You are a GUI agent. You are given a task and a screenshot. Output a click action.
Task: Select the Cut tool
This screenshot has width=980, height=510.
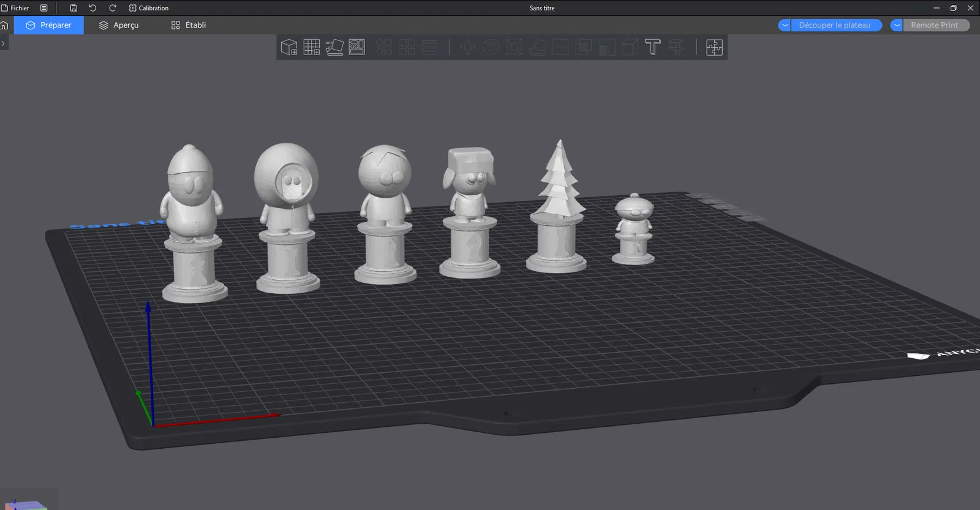click(x=560, y=47)
